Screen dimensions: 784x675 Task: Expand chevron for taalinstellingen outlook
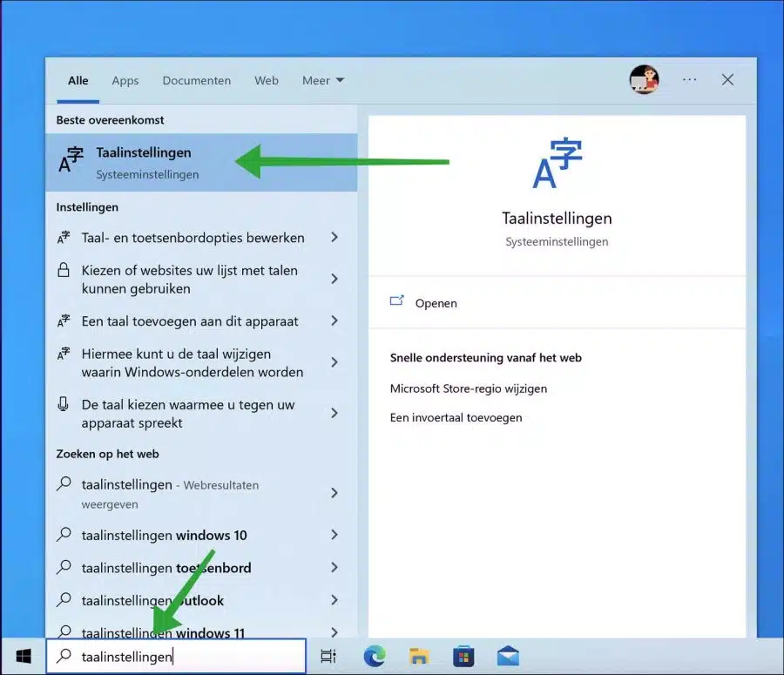(x=335, y=600)
